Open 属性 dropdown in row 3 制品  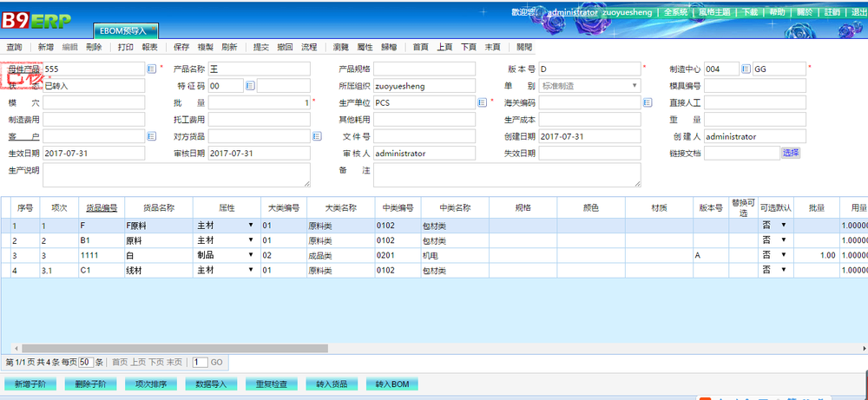click(x=251, y=256)
